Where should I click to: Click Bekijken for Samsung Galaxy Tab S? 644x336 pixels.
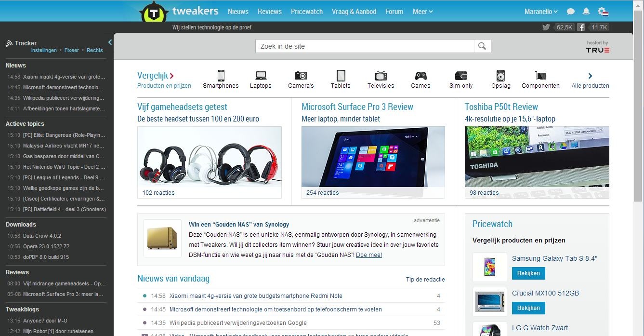[528, 273]
